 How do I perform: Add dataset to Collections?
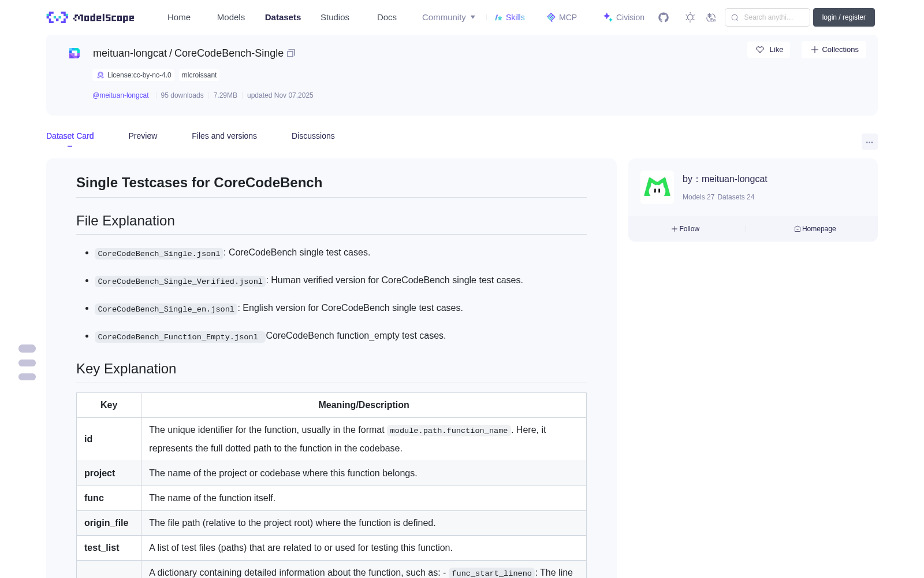point(834,50)
